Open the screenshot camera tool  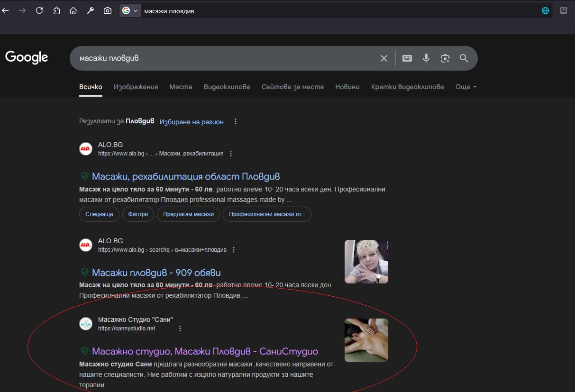(x=108, y=10)
